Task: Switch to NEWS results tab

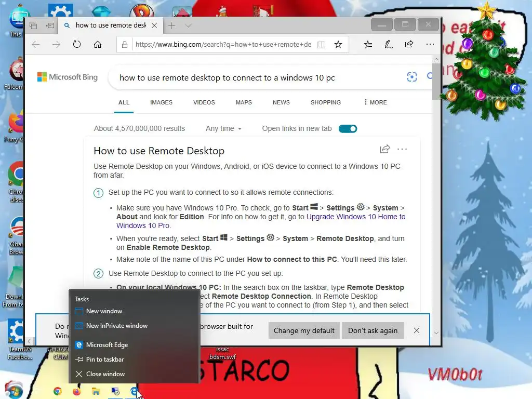Action: [x=281, y=102]
